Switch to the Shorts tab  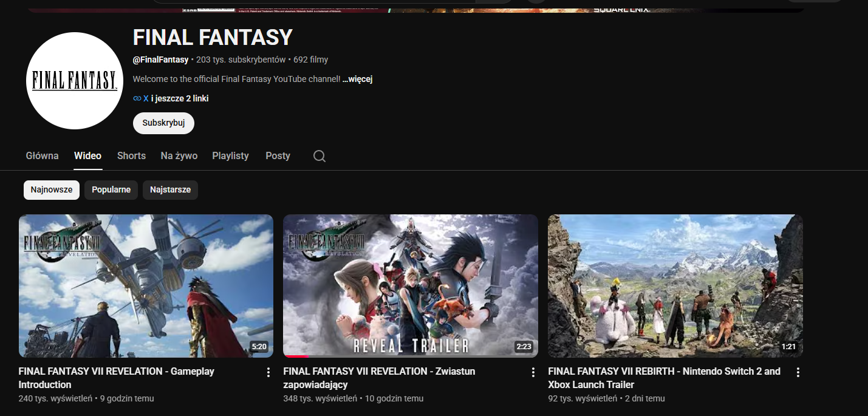(131, 156)
